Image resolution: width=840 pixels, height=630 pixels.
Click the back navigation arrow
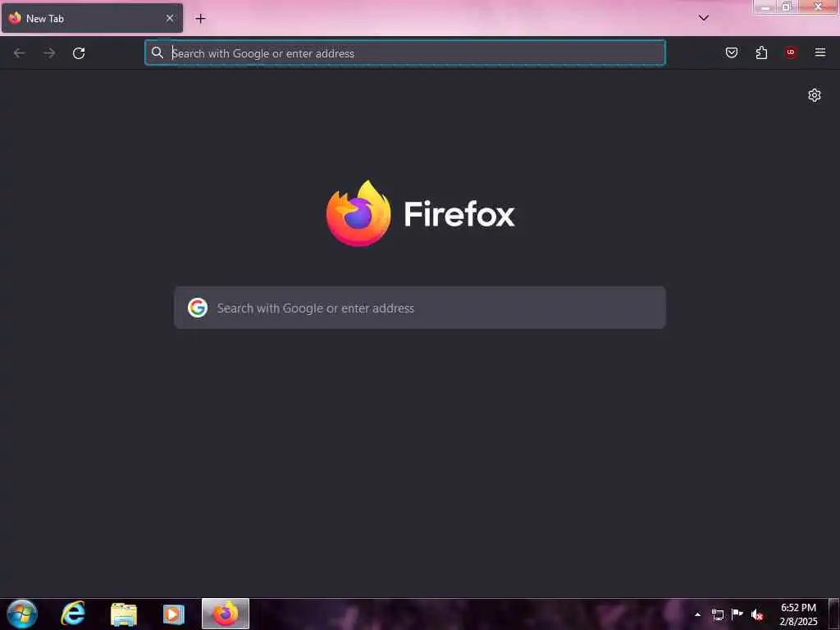[x=20, y=53]
